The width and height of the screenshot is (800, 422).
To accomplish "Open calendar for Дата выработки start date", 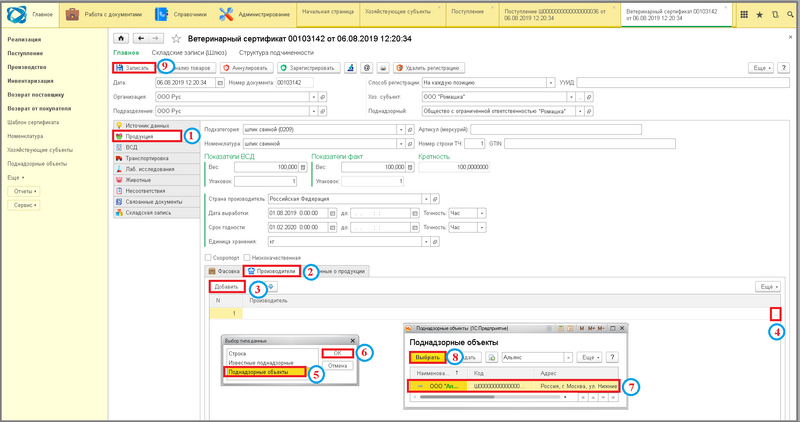I will (332, 213).
